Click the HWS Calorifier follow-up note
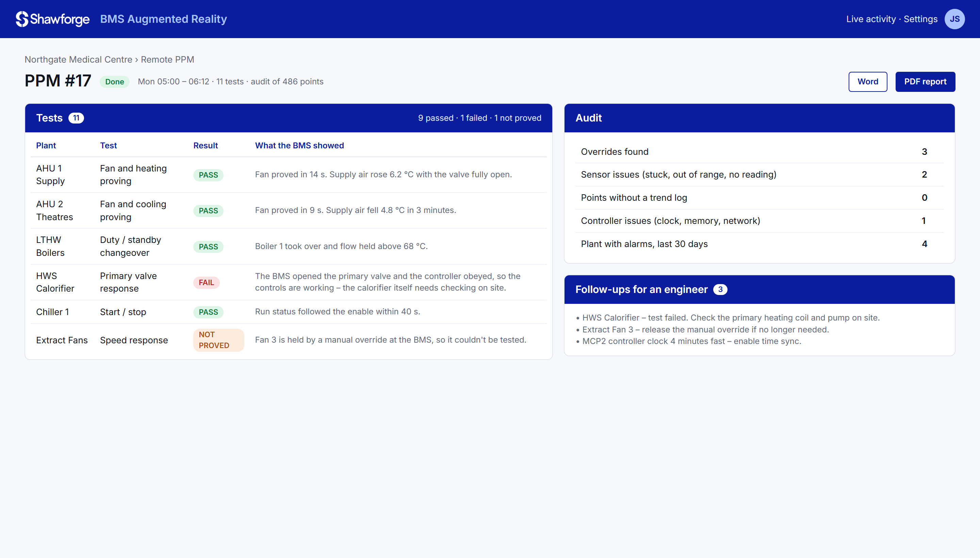 click(x=728, y=318)
